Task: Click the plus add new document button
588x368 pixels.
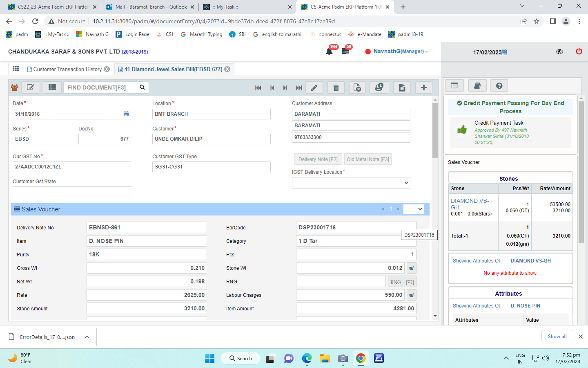Action: [424, 88]
